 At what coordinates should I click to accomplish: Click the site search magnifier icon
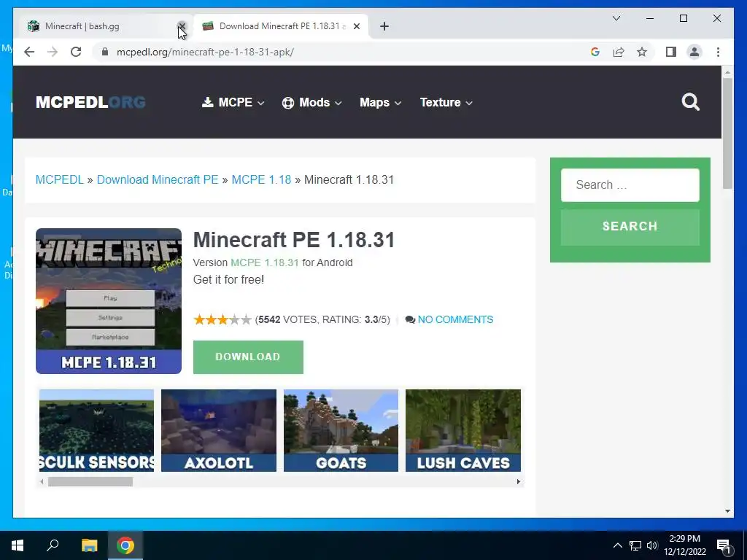690,102
